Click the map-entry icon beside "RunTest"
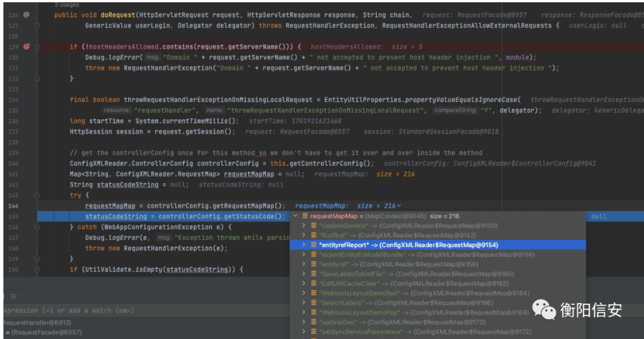The image size is (644, 339). (x=314, y=235)
